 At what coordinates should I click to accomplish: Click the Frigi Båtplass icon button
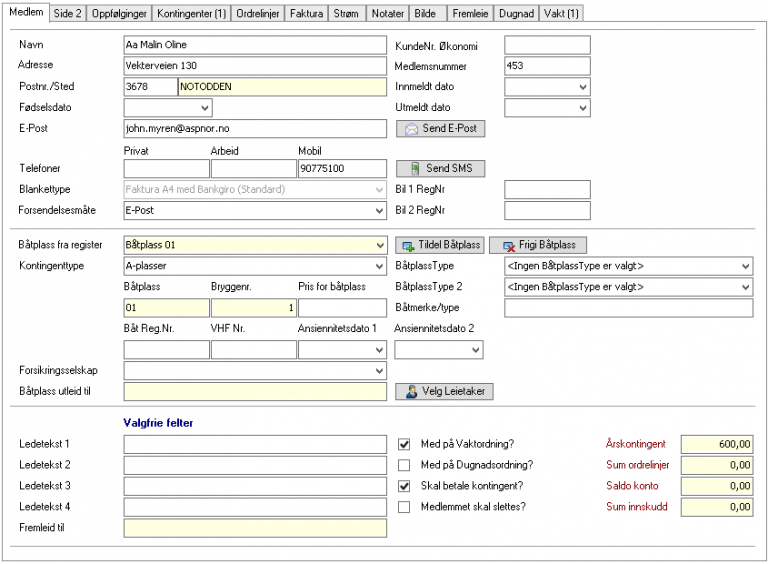[509, 245]
